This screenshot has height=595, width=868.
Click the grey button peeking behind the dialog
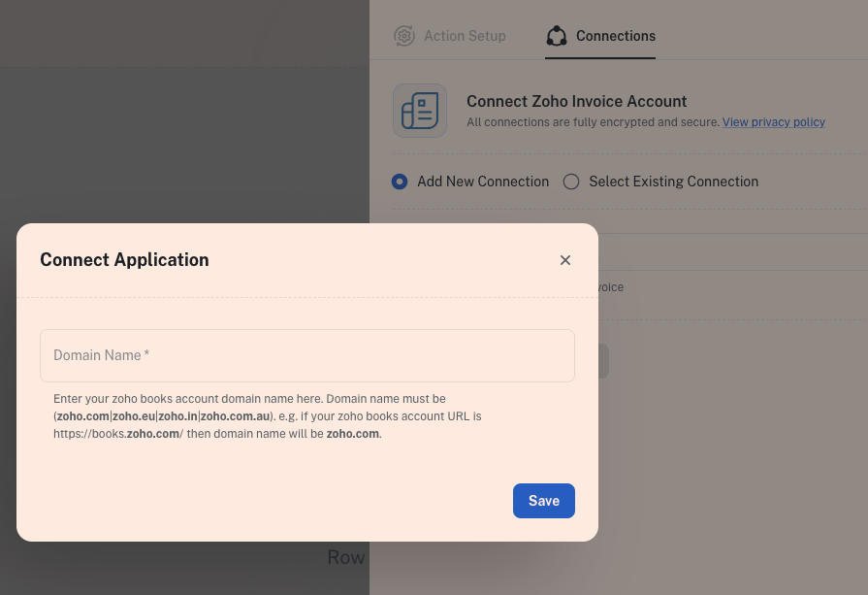(602, 361)
